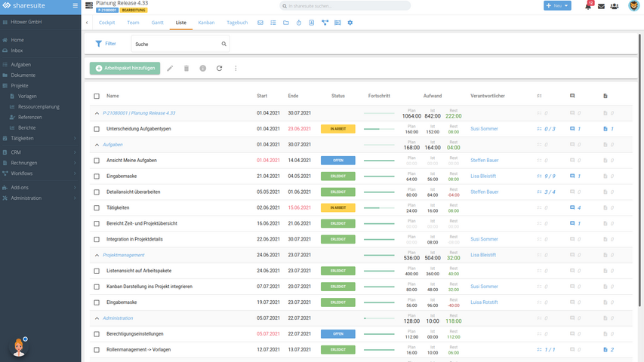Open Susi Sommer link in first task row
The height and width of the screenshot is (362, 644).
coord(484,129)
